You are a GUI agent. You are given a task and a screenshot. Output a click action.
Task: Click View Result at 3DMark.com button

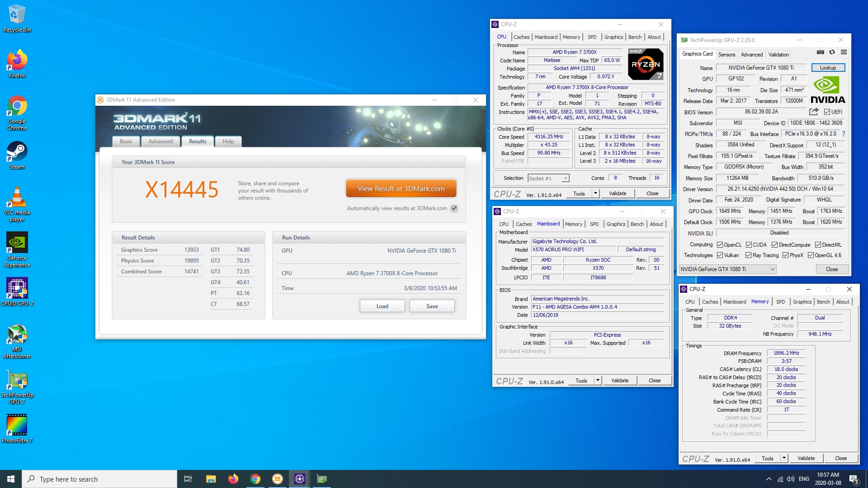[x=401, y=188]
